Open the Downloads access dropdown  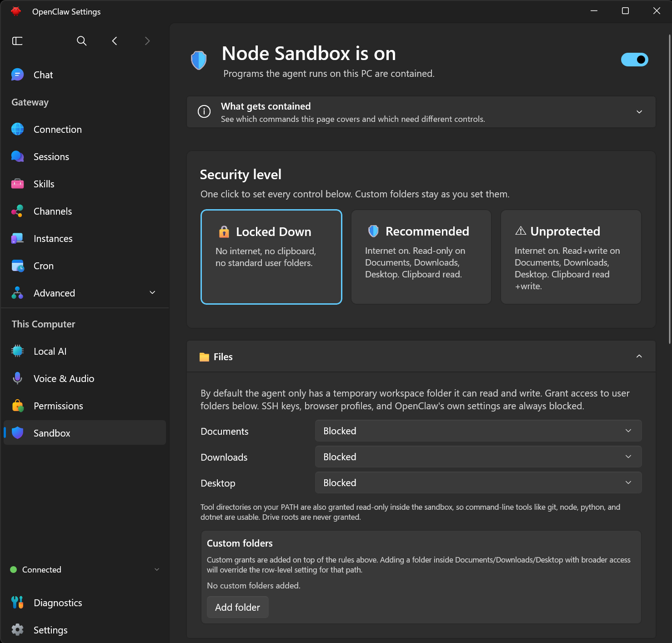(478, 457)
